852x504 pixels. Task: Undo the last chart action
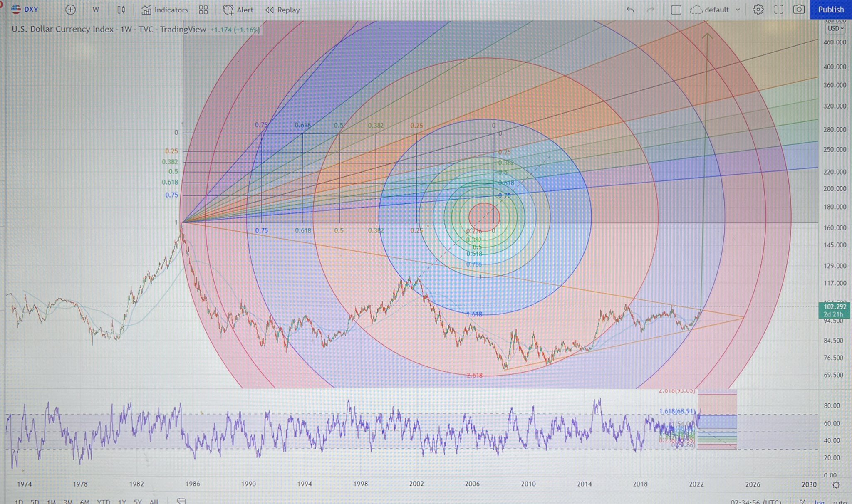pos(631,10)
